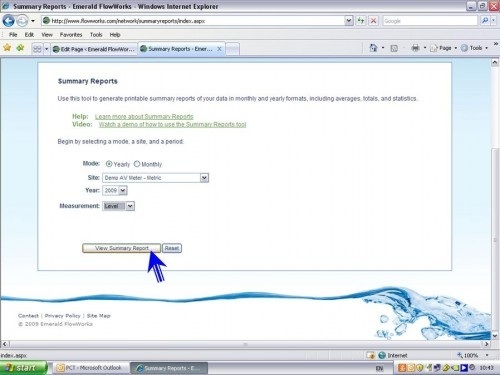Click the vertical scrollbar up arrow

pyautogui.click(x=495, y=62)
